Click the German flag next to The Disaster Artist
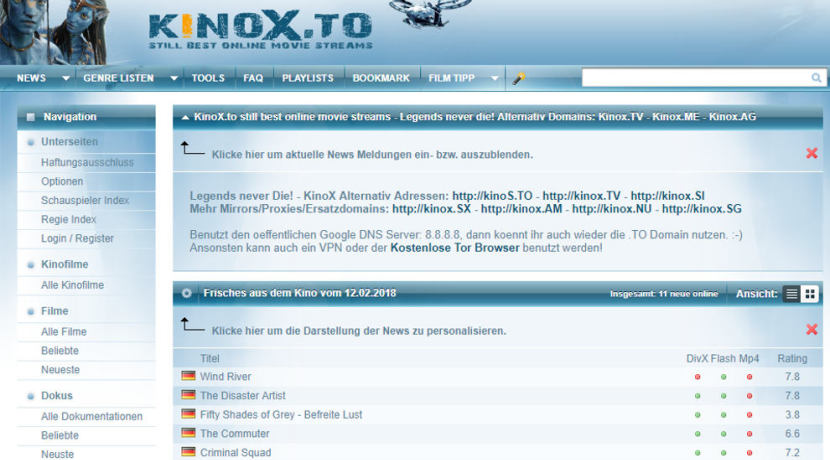Image resolution: width=830 pixels, height=460 pixels. coord(188,395)
